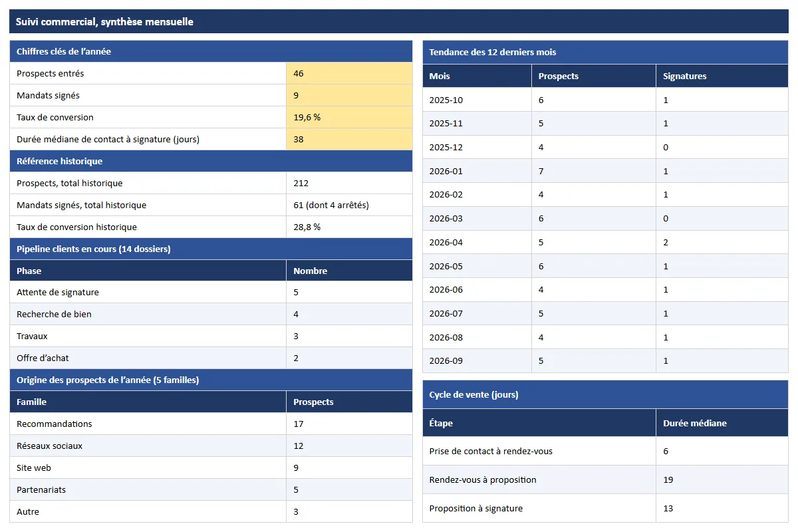This screenshot has height=532, width=798.
Task: Click the title "Suivi commercial, synthèse mensuelle"
Action: click(x=105, y=22)
